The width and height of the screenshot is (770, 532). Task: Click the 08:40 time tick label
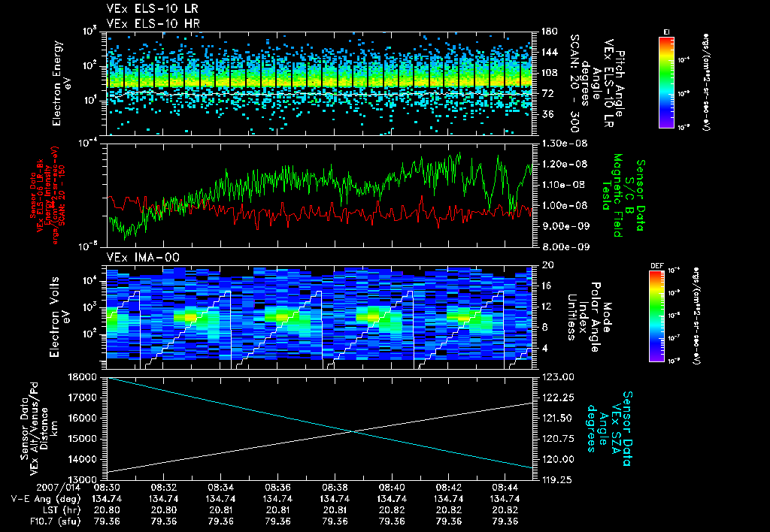click(x=392, y=487)
